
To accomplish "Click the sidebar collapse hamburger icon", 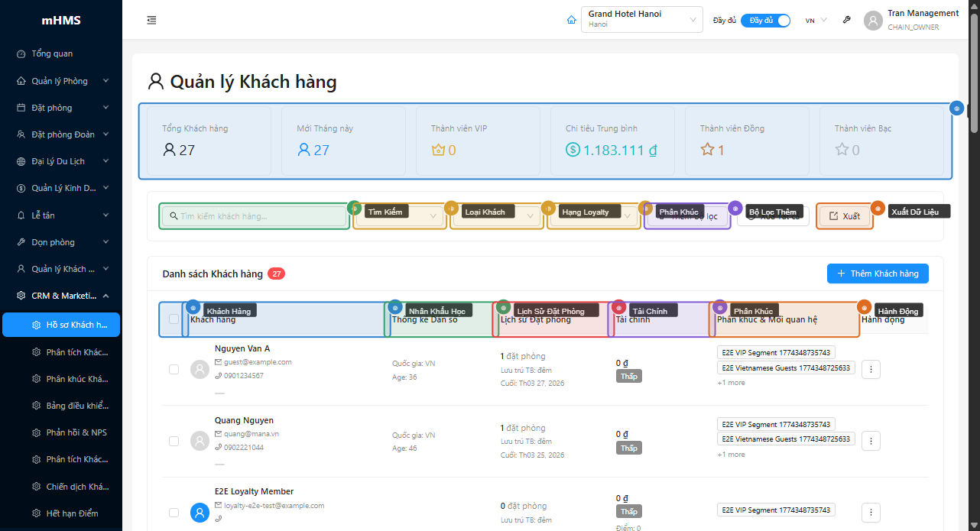I will 151,20.
